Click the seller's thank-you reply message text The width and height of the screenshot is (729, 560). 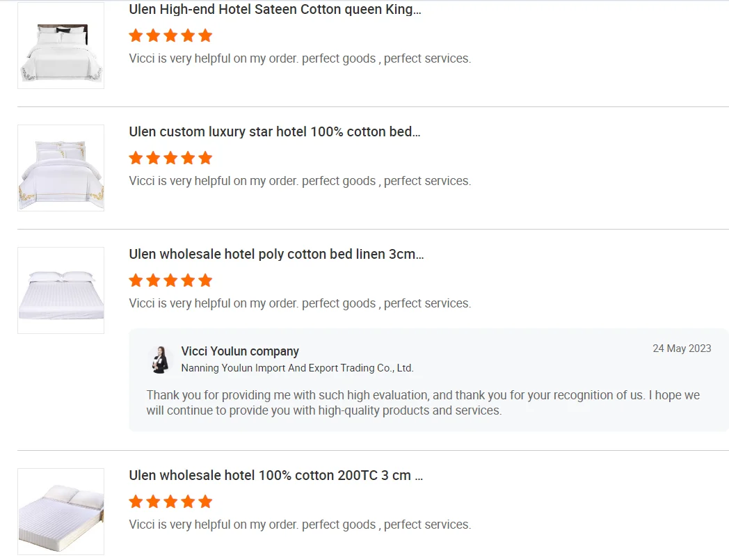pos(423,403)
